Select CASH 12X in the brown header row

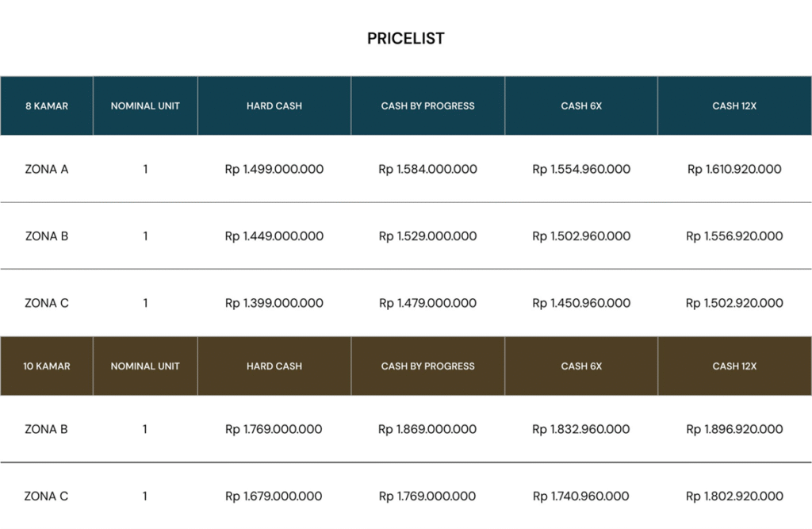pos(734,366)
